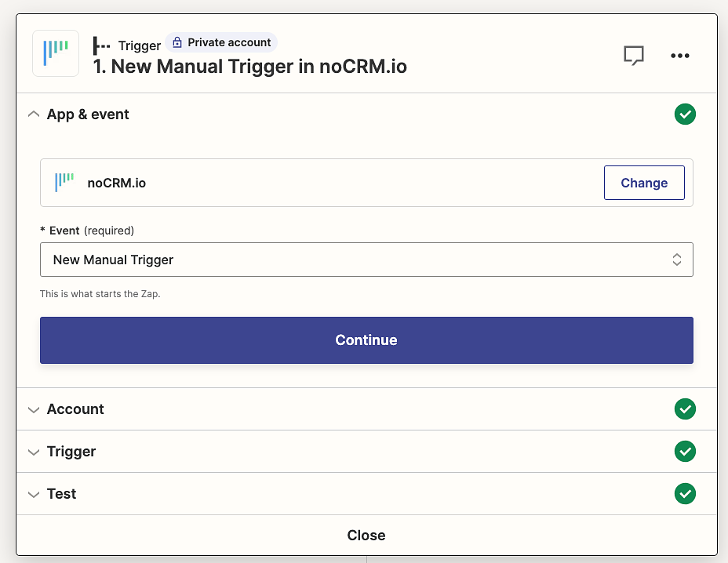Image resolution: width=728 pixels, height=563 pixels.
Task: Click the noCRM.io logo in header
Action: coord(56,53)
